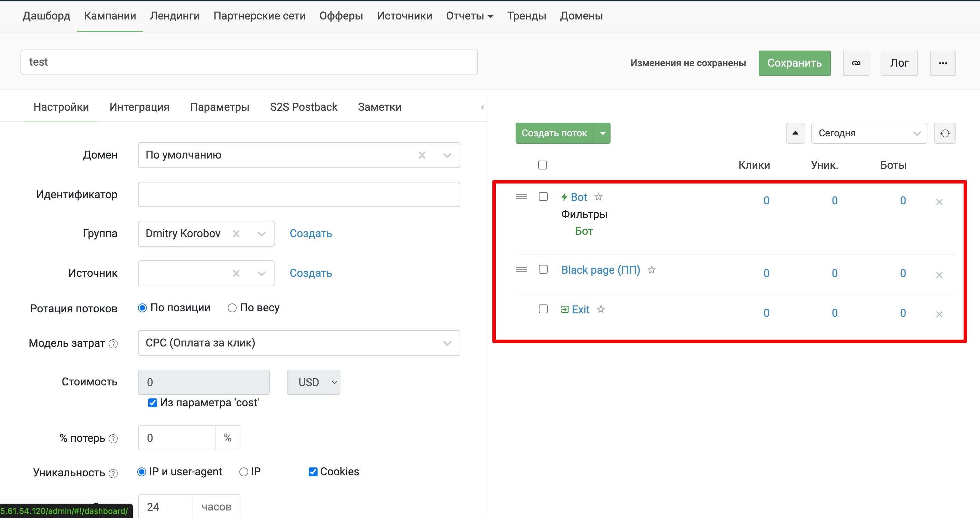The width and height of the screenshot is (980, 518).
Task: Switch to S2S Postback tab
Action: (304, 107)
